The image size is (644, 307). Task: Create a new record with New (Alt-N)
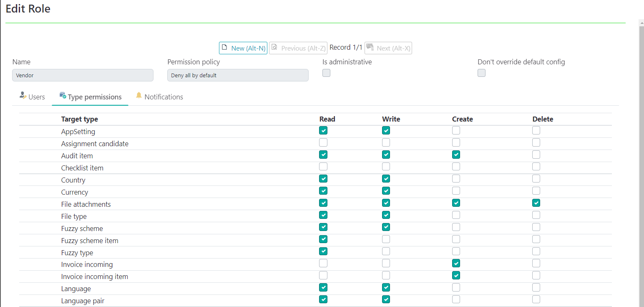coord(243,48)
